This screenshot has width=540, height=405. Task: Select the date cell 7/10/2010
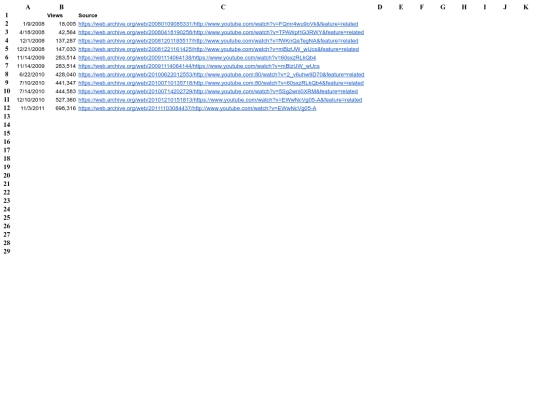[x=32, y=83]
